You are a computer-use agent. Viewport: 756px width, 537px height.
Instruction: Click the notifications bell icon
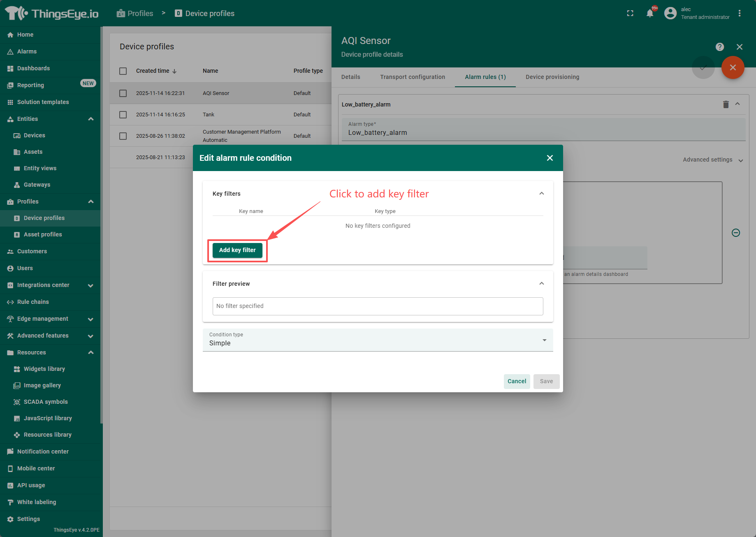coord(650,13)
